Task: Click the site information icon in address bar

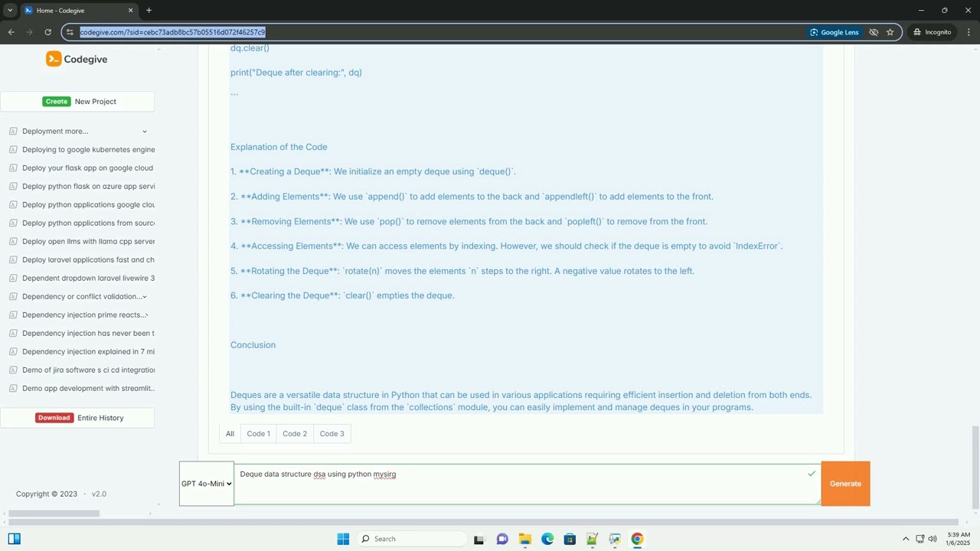Action: (70, 32)
